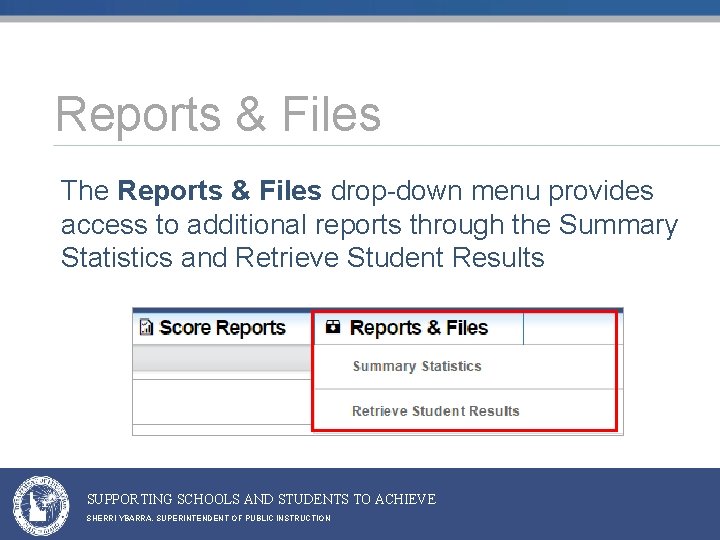
Task: Open the Reports & Files drop-down menu
Action: click(418, 328)
